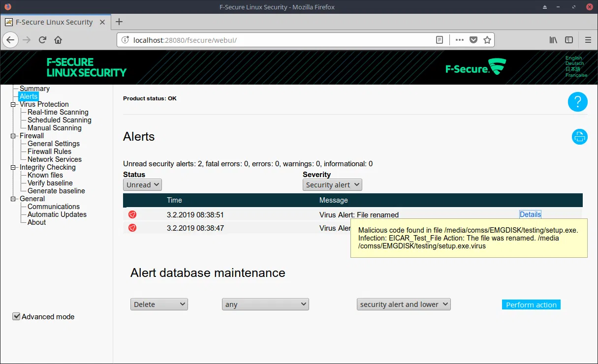Toggle the Advanced mode checkbox
This screenshot has height=364, width=598.
coord(16,316)
